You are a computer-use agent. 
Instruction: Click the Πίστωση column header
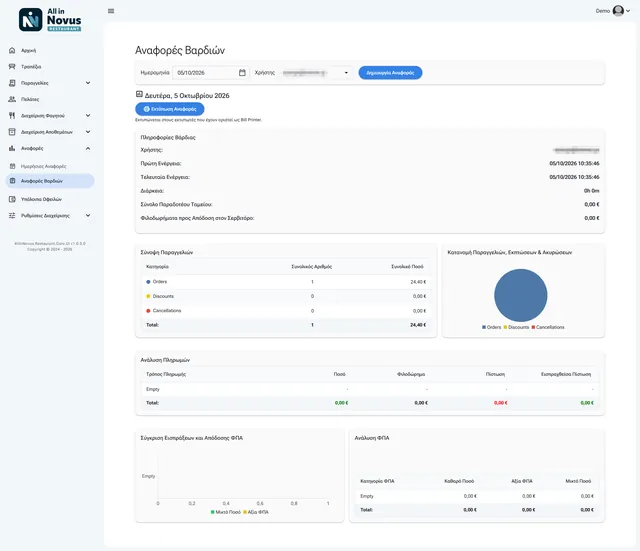click(495, 374)
